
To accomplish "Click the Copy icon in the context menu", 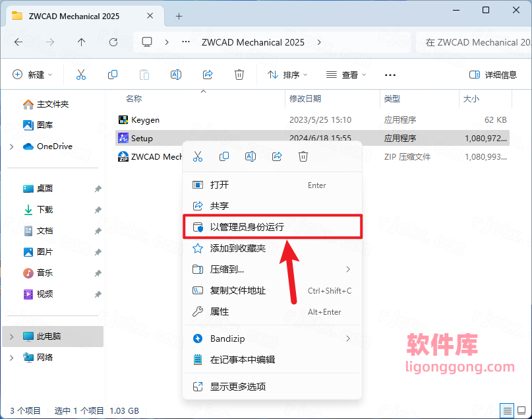I will [224, 156].
